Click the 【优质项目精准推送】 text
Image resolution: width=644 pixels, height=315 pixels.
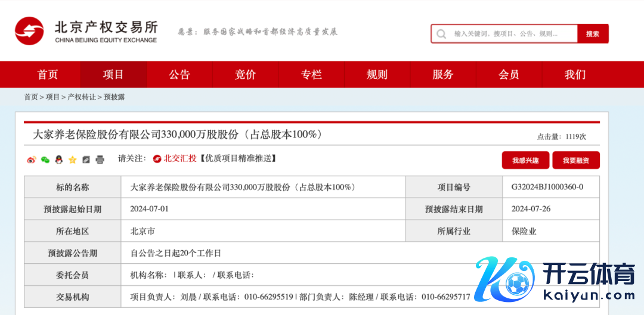[x=237, y=159]
